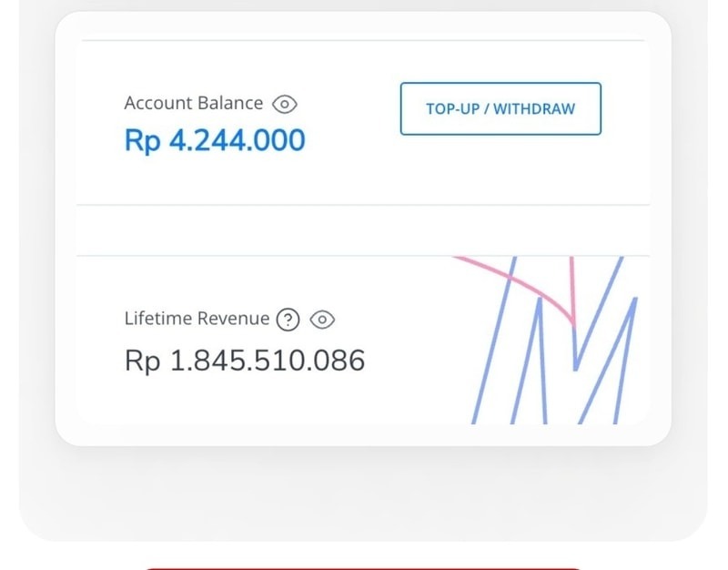This screenshot has width=728, height=570.
Task: Click the Rp prefix of lifetime revenue
Action: click(142, 361)
